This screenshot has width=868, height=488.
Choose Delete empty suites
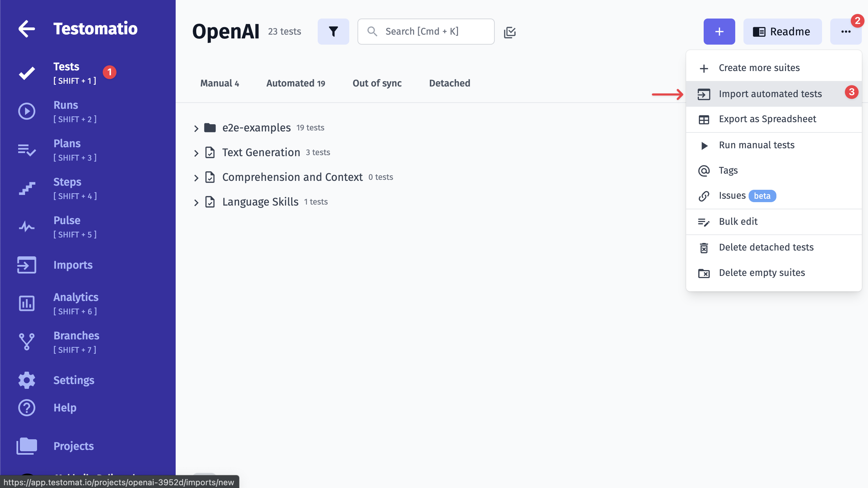click(774, 273)
